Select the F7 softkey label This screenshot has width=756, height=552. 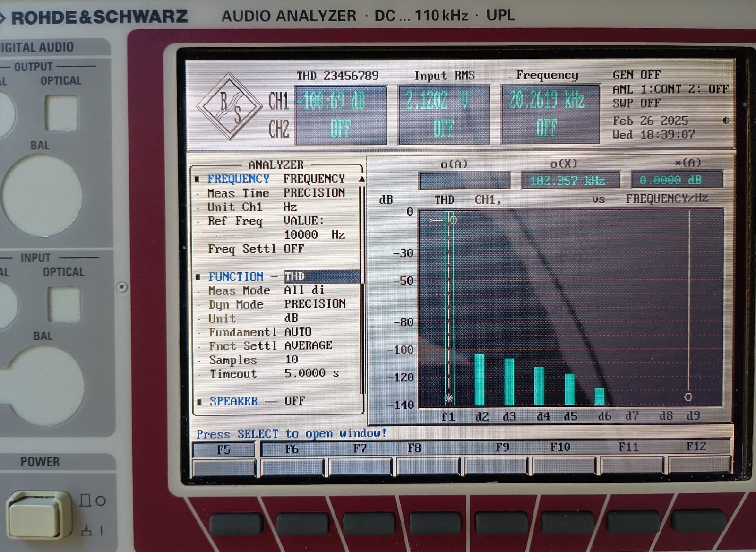click(x=360, y=448)
